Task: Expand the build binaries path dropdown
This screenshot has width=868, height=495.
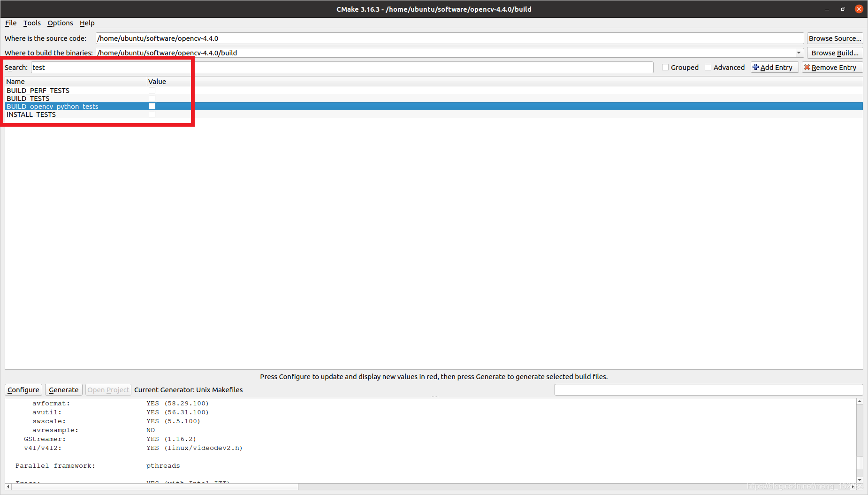Action: (799, 53)
